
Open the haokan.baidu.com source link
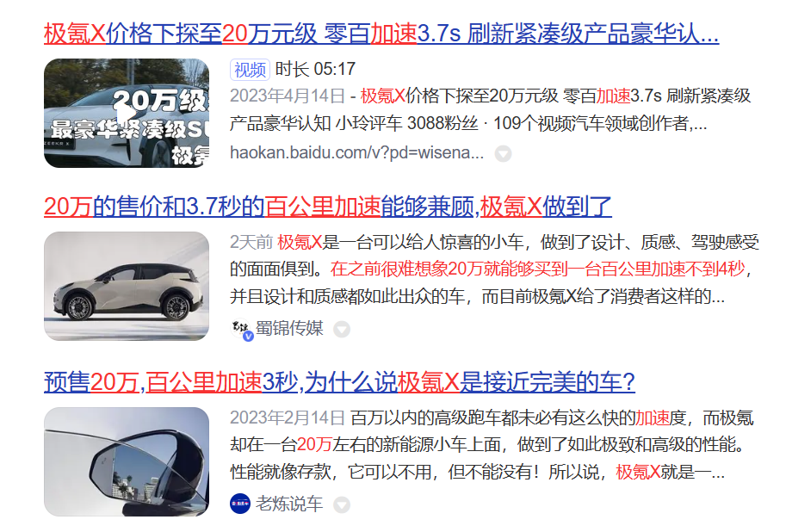tap(356, 152)
